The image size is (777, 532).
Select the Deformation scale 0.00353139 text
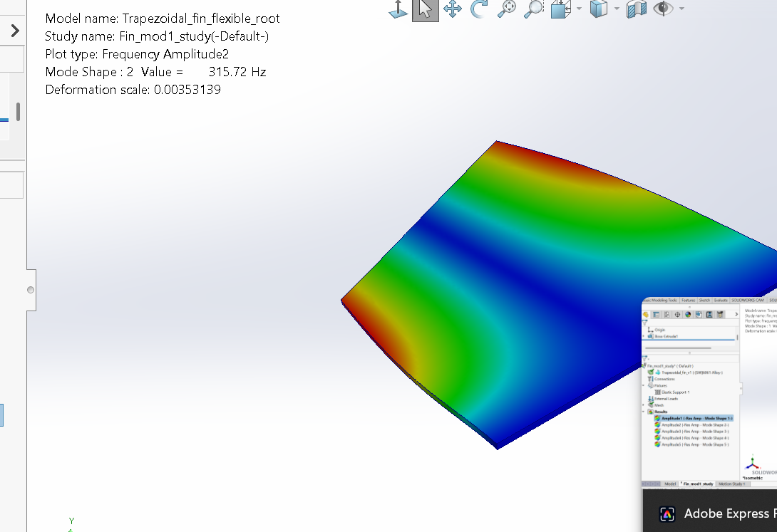133,90
